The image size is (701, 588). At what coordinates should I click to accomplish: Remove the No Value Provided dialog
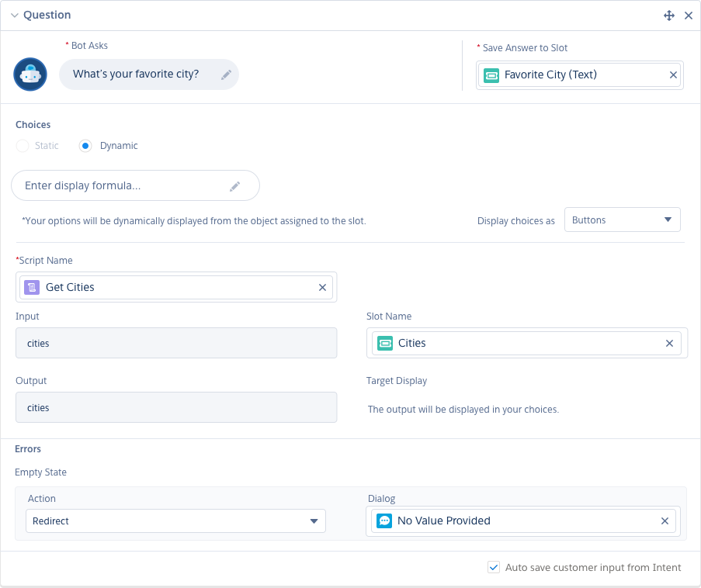665,521
